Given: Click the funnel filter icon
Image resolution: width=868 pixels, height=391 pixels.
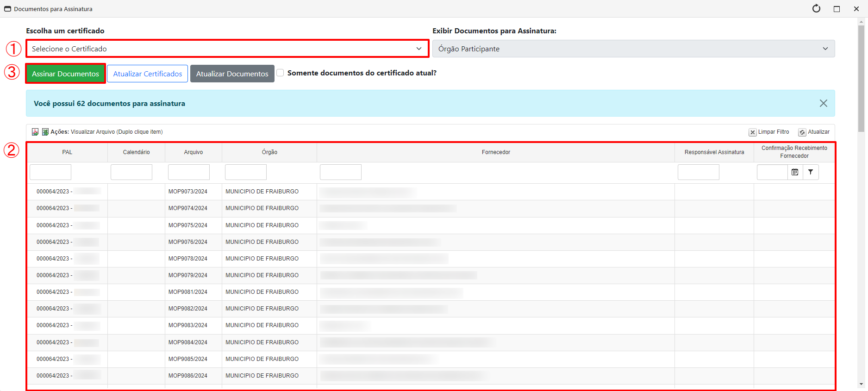Looking at the screenshot, I should (811, 172).
